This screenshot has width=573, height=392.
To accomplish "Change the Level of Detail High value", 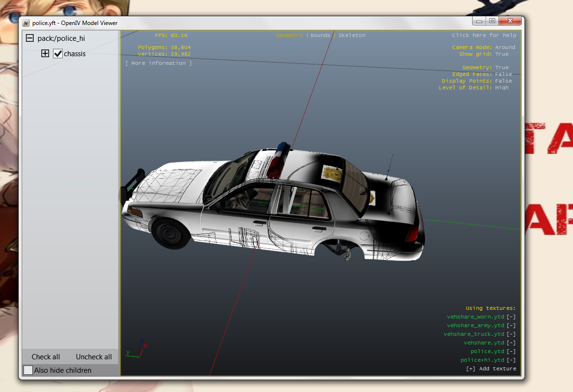I will coord(502,87).
